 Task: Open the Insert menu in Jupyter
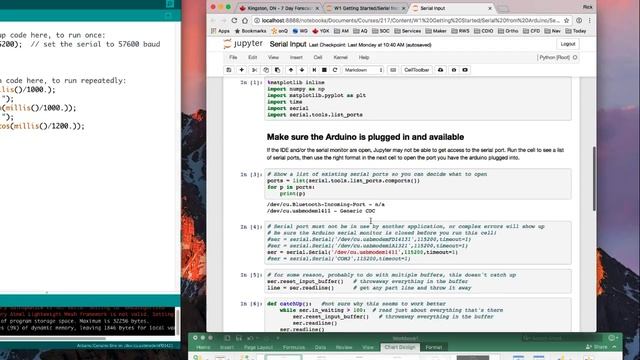(296, 58)
